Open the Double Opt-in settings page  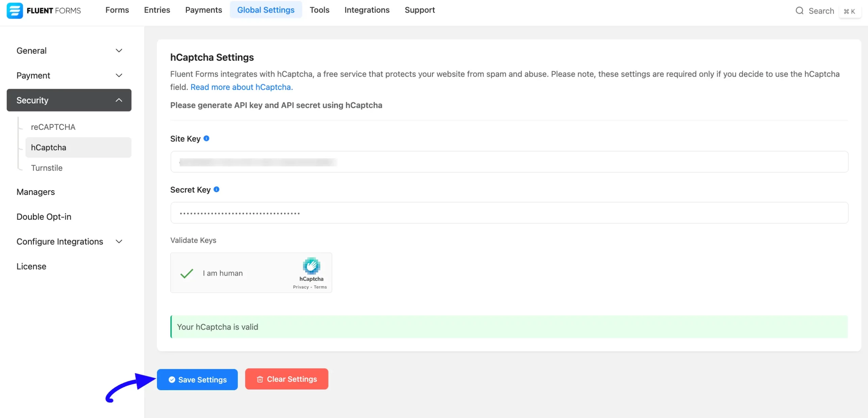coord(44,217)
